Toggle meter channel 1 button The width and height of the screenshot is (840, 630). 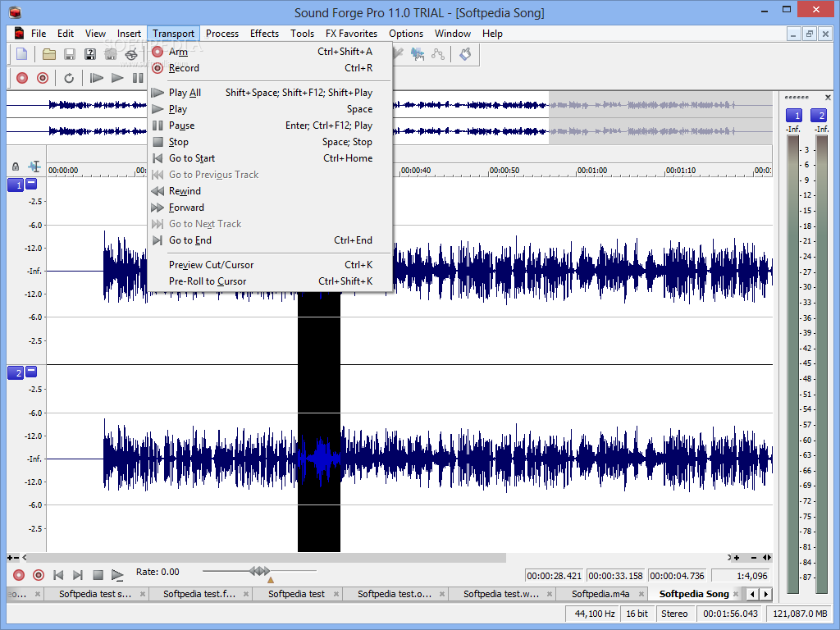(794, 115)
